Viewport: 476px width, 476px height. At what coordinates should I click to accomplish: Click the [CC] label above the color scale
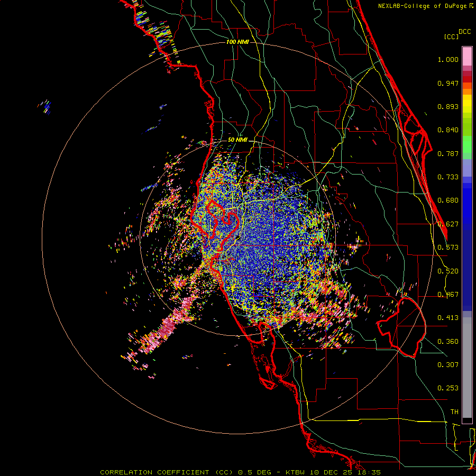click(451, 36)
